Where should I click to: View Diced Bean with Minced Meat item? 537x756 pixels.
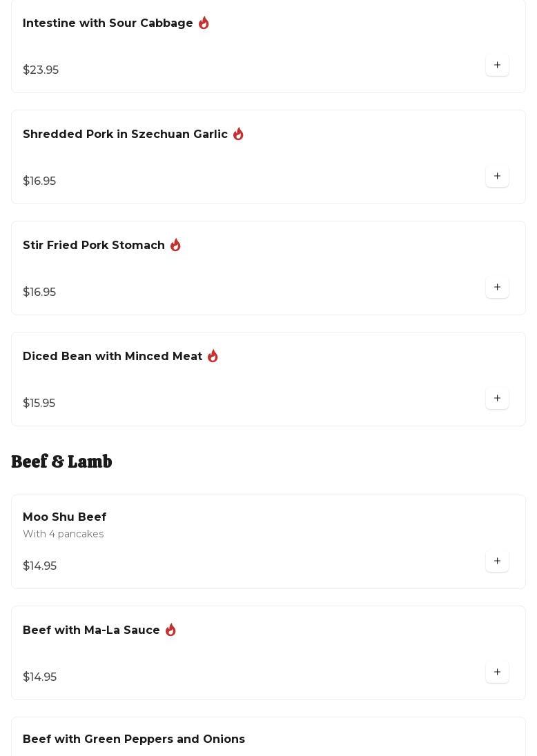click(113, 357)
